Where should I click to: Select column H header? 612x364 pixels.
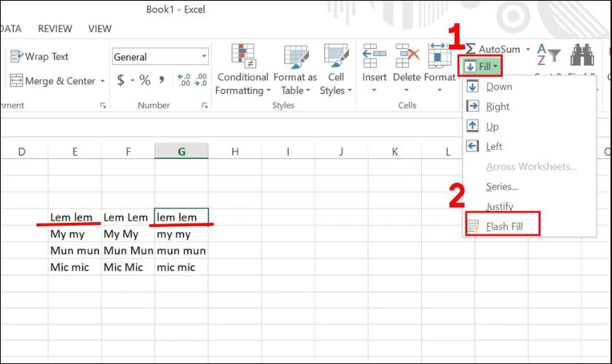tap(235, 151)
